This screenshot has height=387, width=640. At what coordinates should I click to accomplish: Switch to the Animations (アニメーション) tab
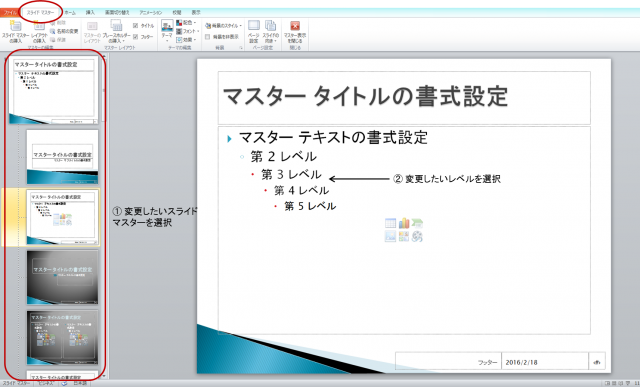pos(151,13)
